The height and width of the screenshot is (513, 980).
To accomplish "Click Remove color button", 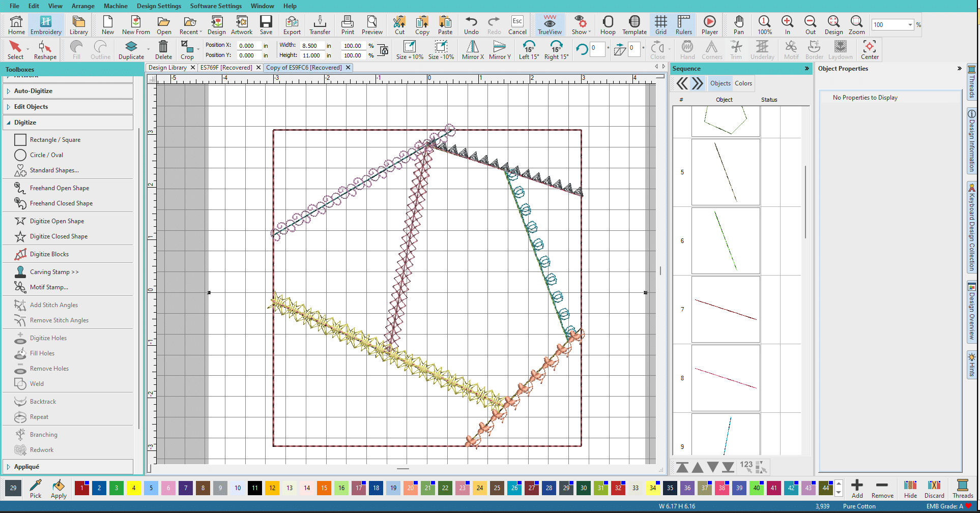I will coord(882,489).
